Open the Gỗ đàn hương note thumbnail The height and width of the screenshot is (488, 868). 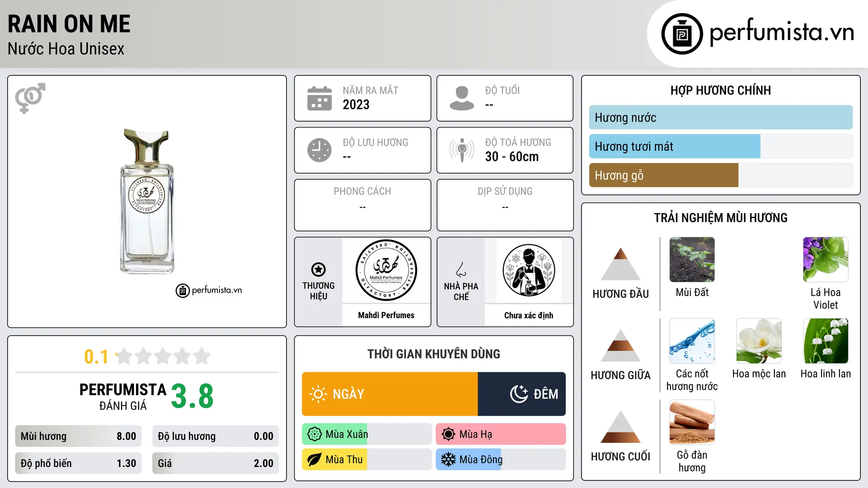click(692, 422)
